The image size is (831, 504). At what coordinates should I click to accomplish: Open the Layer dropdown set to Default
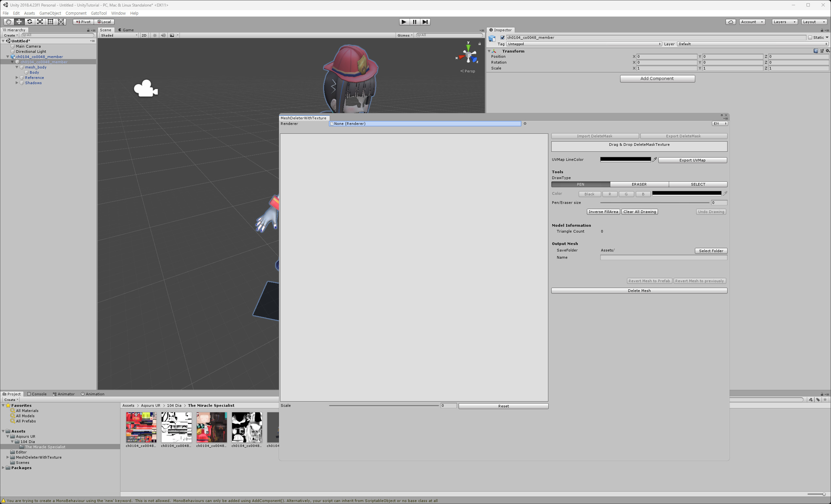coord(752,44)
